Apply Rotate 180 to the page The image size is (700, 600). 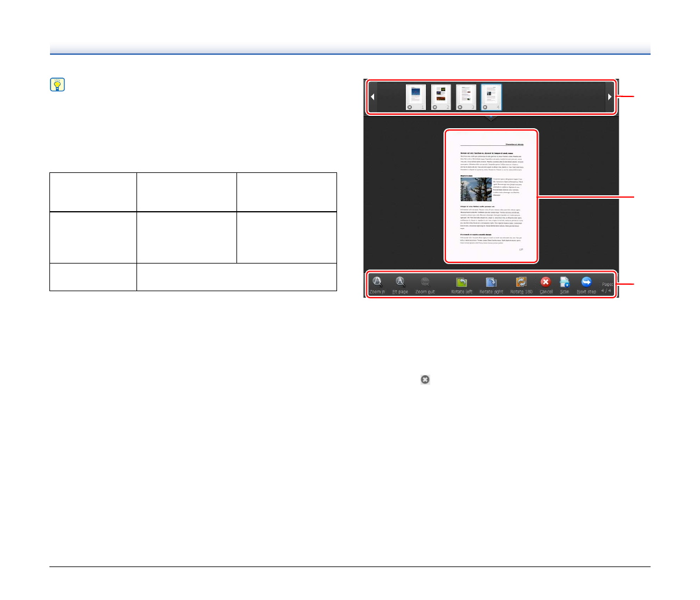click(x=521, y=283)
